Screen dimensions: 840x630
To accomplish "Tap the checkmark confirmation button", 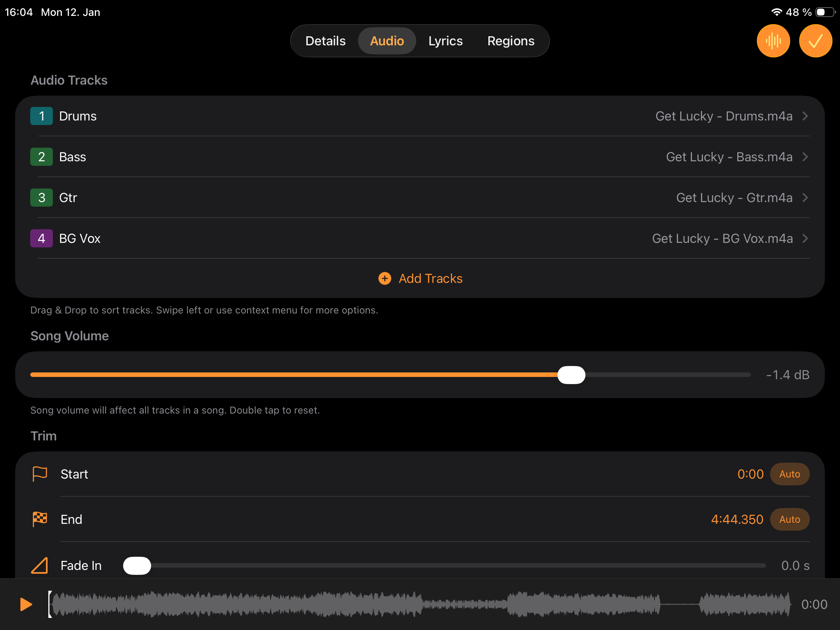I will pos(816,41).
